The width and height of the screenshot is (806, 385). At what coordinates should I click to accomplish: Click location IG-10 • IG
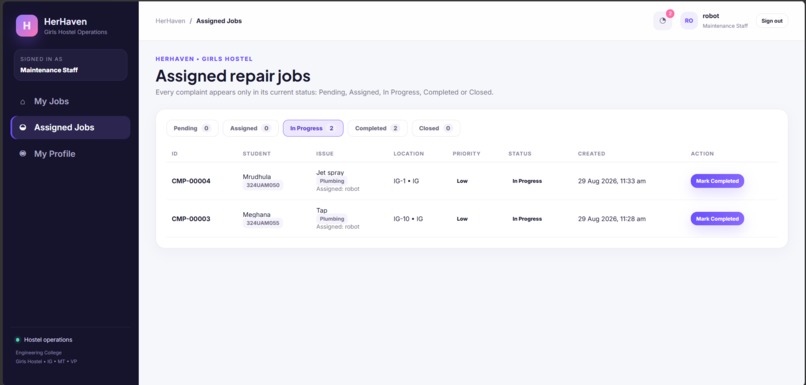coord(408,218)
